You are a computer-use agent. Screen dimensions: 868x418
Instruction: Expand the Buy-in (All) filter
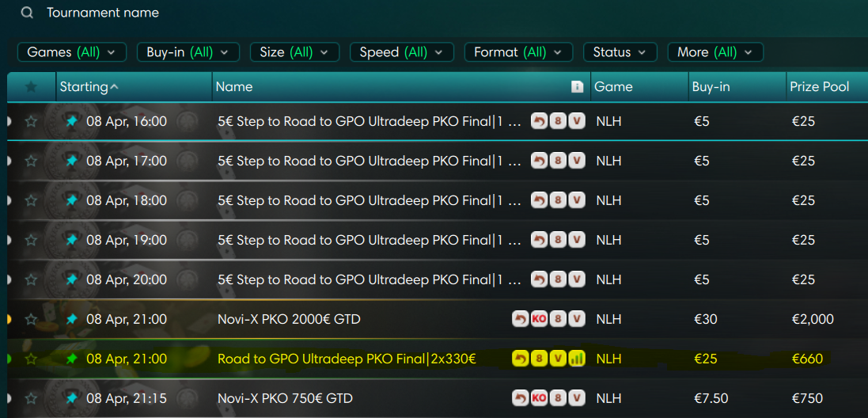point(188,52)
